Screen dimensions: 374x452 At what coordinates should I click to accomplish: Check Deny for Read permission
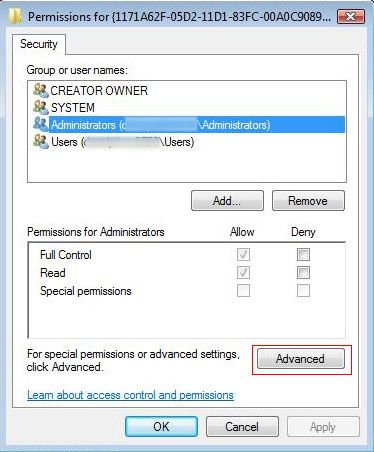pos(303,273)
